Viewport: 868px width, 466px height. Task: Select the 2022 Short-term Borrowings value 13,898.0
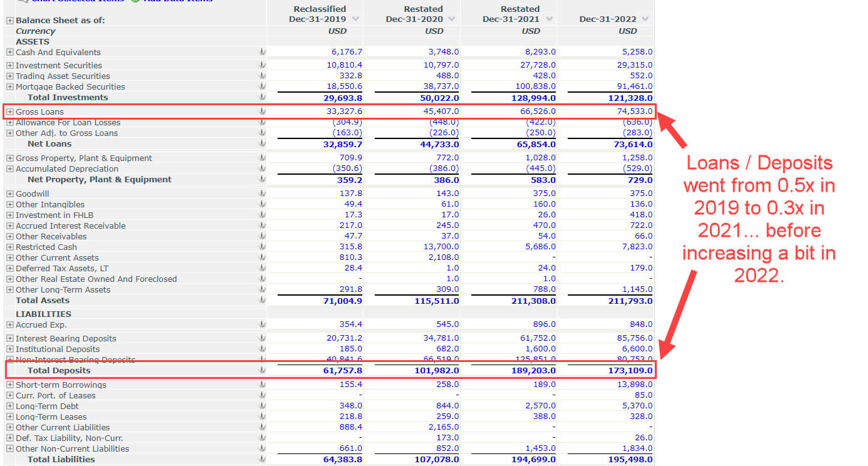coord(635,385)
